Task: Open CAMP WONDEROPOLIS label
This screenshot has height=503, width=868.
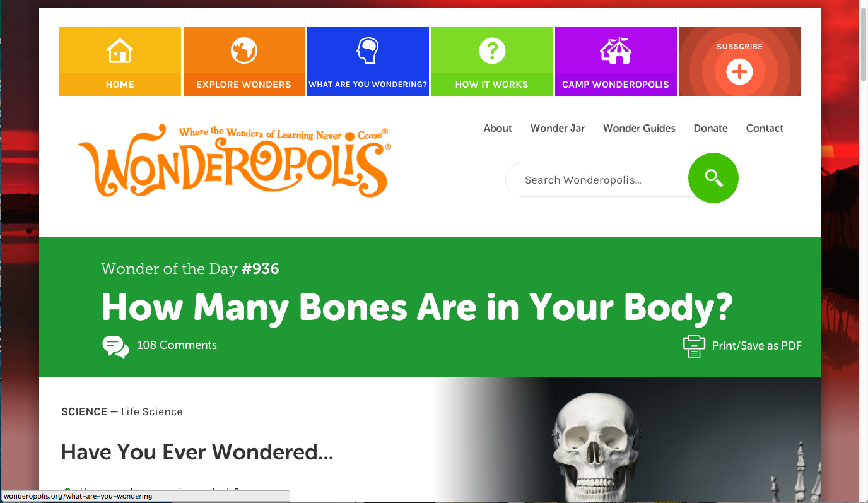Action: (x=616, y=85)
